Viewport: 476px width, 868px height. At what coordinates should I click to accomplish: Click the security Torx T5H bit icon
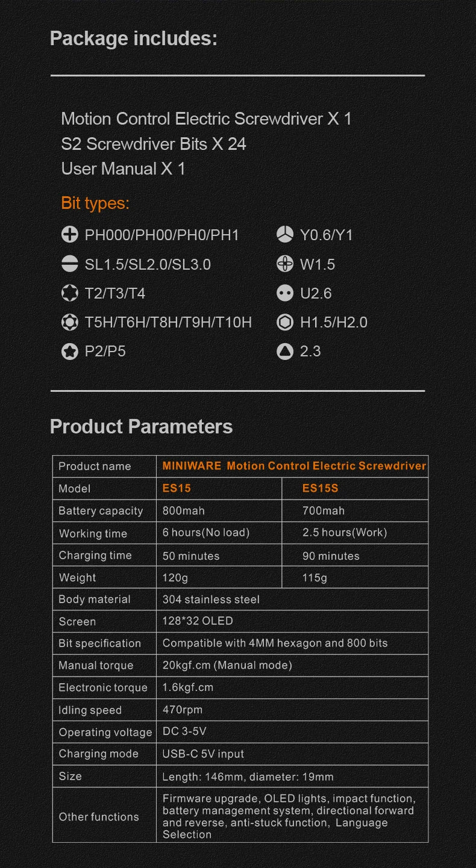click(x=70, y=322)
